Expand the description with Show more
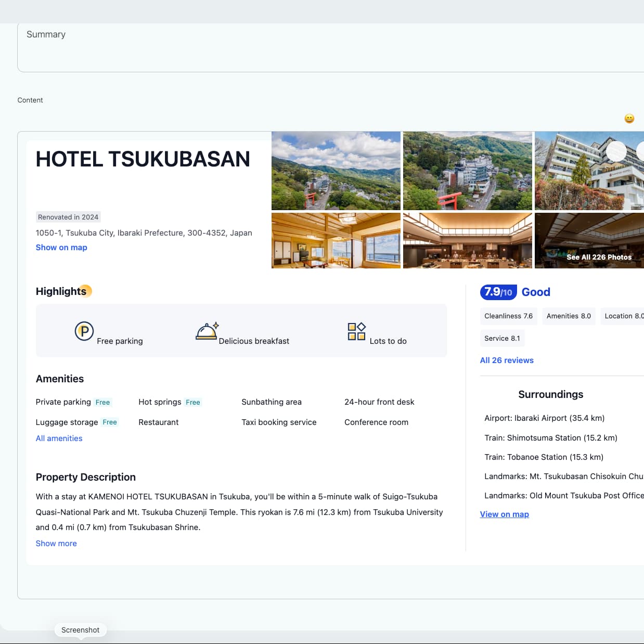This screenshot has height=644, width=644. [56, 543]
